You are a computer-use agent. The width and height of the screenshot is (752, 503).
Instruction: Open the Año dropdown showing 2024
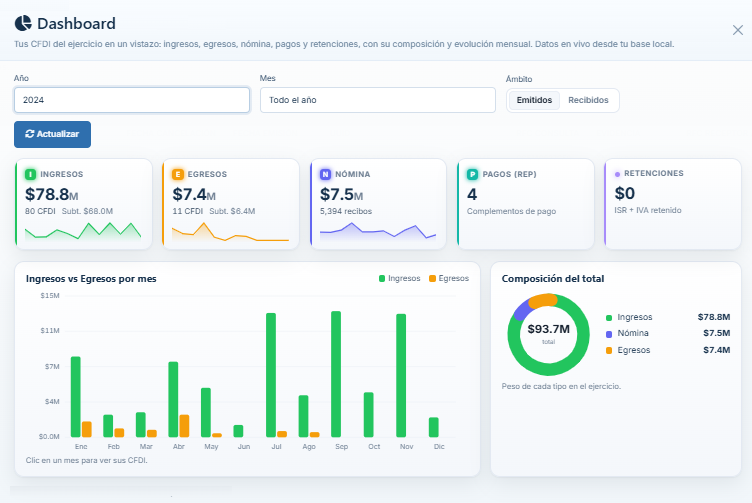tap(132, 100)
